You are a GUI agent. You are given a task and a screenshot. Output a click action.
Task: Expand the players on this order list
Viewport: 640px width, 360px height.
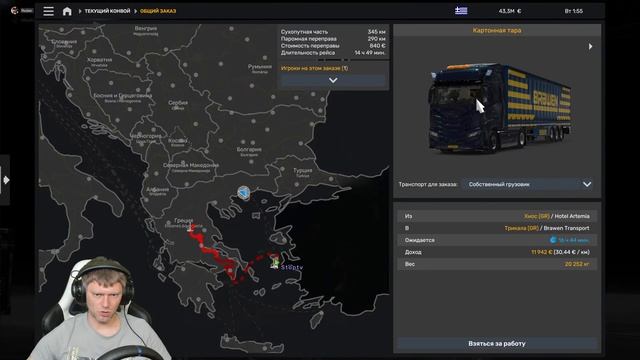[333, 80]
